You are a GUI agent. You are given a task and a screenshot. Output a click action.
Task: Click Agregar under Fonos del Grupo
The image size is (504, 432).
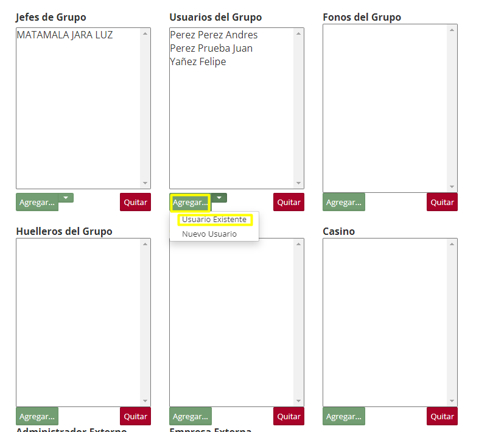(x=344, y=203)
